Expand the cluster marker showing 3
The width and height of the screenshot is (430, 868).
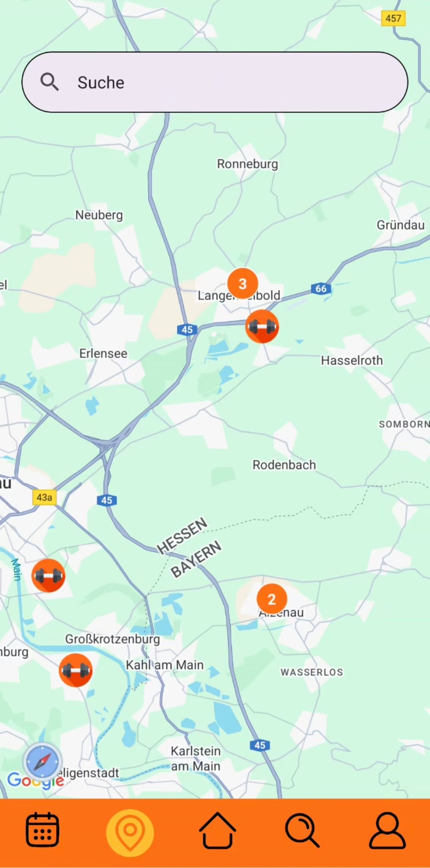click(x=243, y=283)
